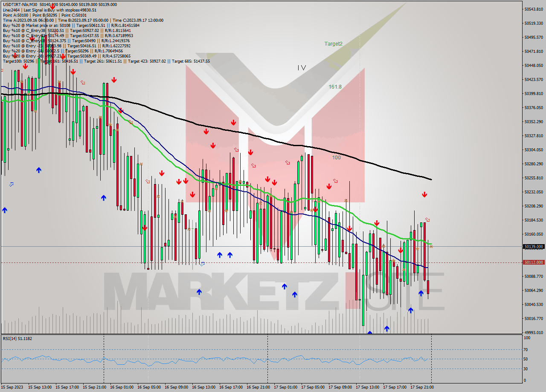Click the 50232.050 price axis label
Screen dimensions: 546x392
(534, 192)
